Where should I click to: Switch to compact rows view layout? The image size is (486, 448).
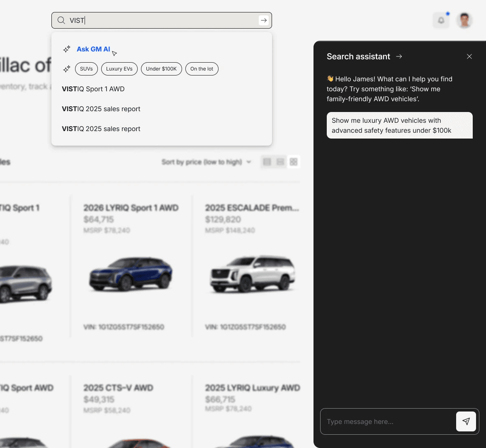click(x=280, y=162)
